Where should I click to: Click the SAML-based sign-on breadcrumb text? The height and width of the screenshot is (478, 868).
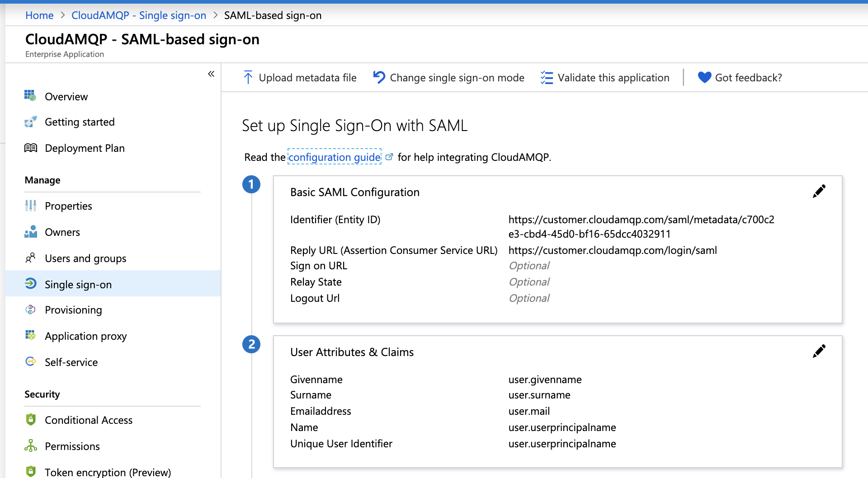273,15
